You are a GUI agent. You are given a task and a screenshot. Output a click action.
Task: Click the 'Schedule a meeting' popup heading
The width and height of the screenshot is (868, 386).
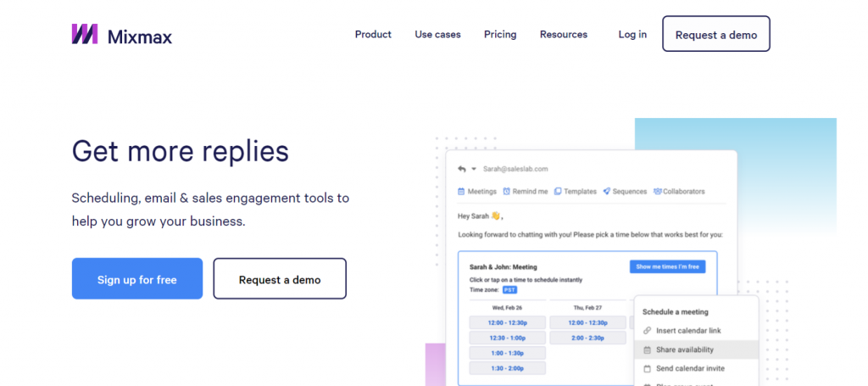676,312
